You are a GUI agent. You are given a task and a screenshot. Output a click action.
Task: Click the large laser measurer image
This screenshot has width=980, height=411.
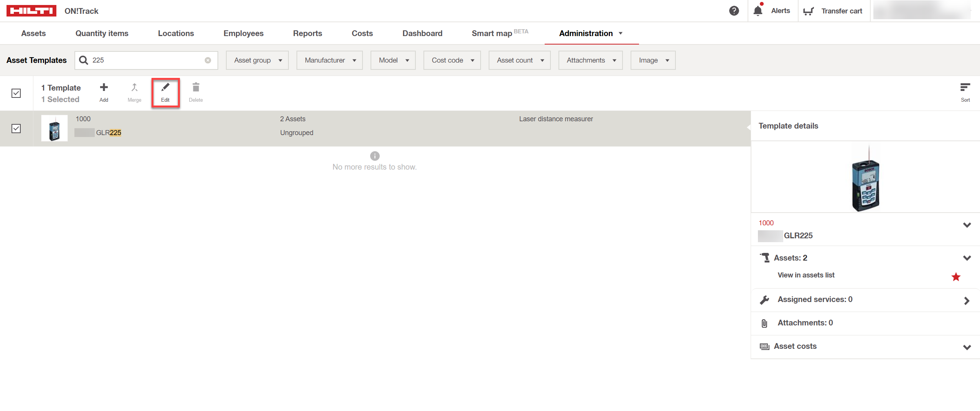tap(865, 178)
